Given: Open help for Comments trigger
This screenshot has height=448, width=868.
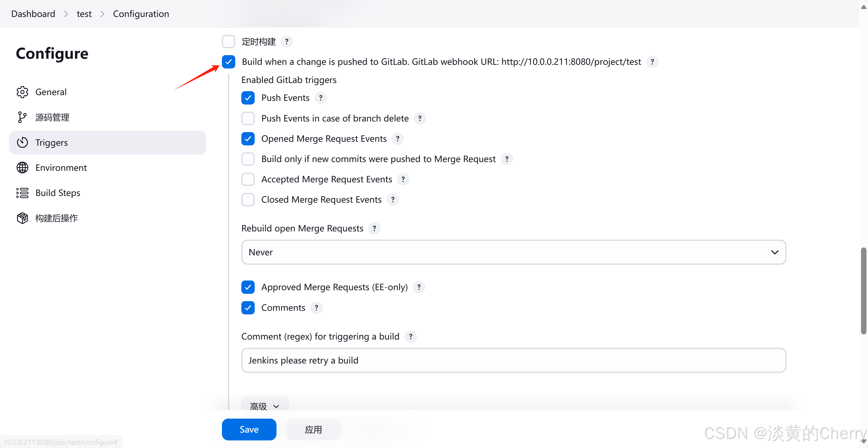Looking at the screenshot, I should [x=316, y=308].
